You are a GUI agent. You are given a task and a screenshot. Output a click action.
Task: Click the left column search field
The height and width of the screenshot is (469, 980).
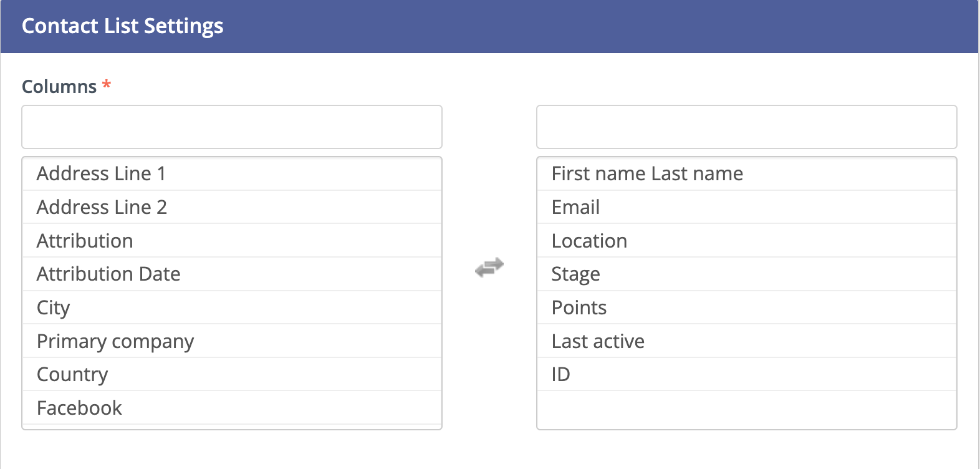pos(232,127)
